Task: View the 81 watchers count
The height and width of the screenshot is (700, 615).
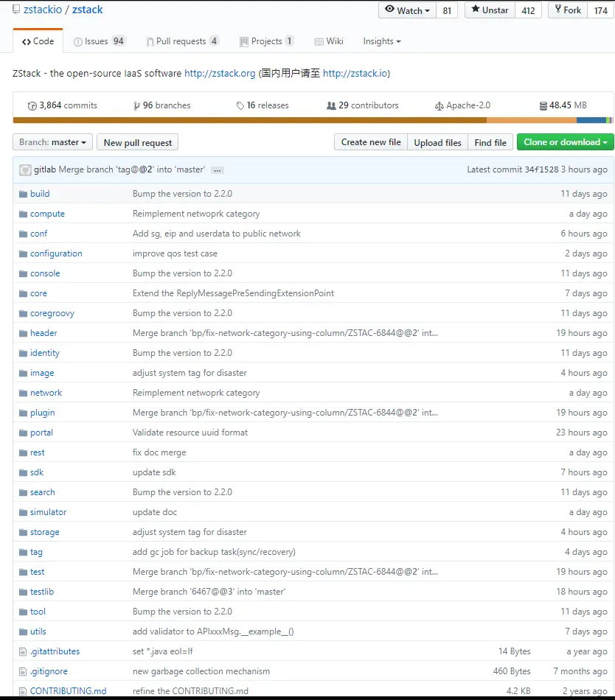Action: 447,10
